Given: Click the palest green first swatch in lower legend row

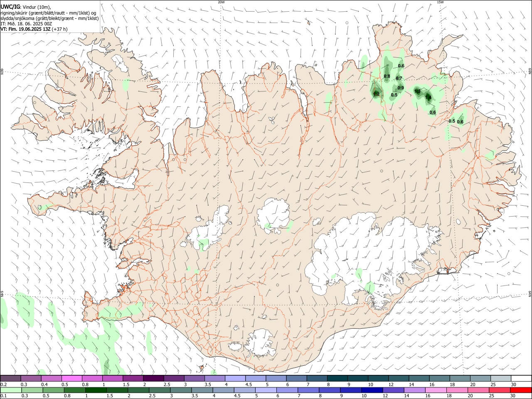Looking at the screenshot, I should 11,390.
